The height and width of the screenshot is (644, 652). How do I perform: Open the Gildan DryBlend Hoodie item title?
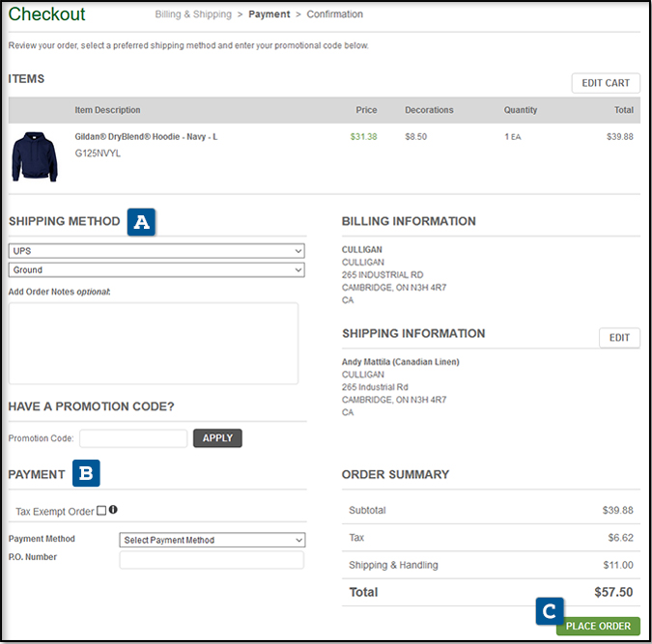point(146,137)
